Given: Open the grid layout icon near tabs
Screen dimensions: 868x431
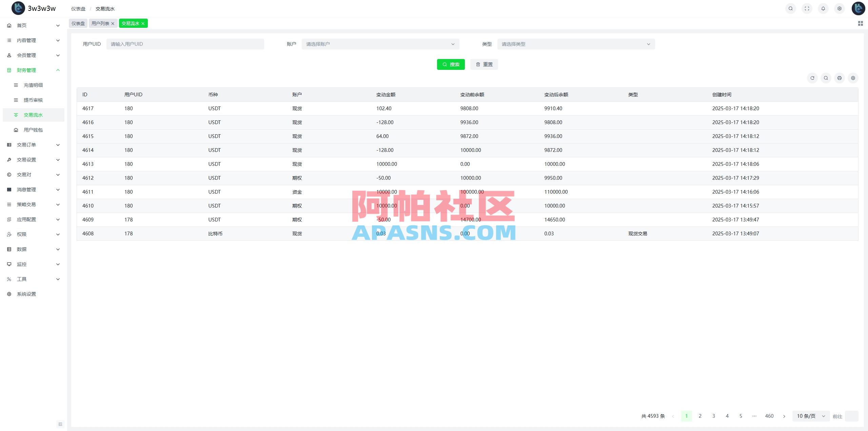Looking at the screenshot, I should click(860, 23).
